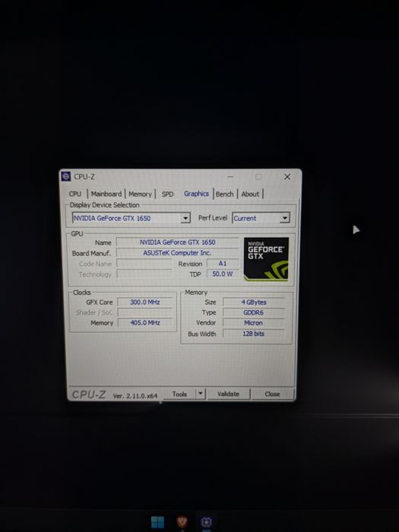This screenshot has height=532, width=399.
Task: Click the Bus Width value 128 bits
Action: (254, 334)
